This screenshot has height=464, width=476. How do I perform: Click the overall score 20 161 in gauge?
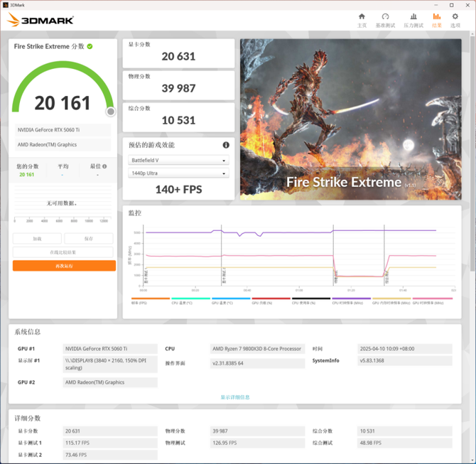(63, 103)
